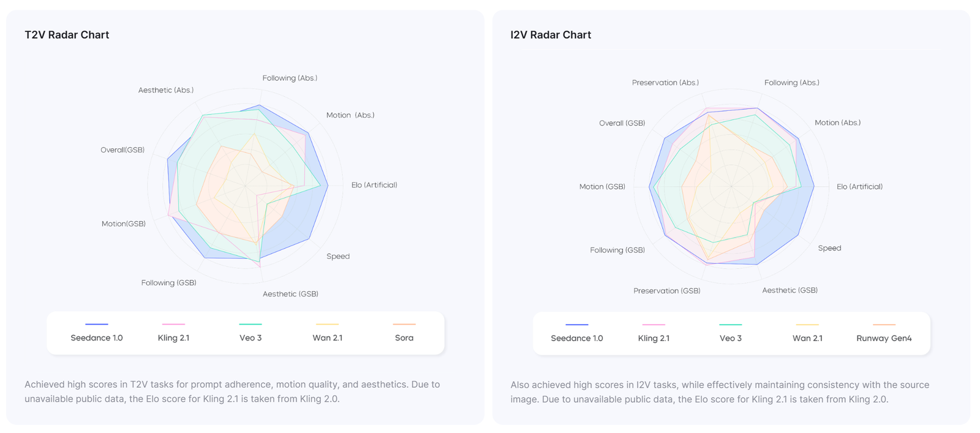980x433 pixels.
Task: Click Overall (GSB) axis label in I2V chart
Action: 622,123
